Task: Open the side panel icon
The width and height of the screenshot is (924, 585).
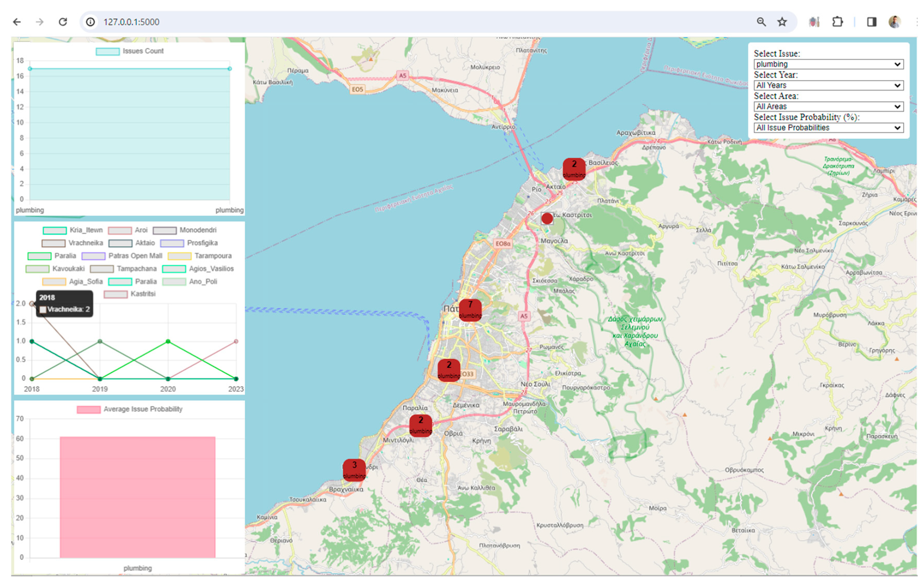Action: click(871, 22)
